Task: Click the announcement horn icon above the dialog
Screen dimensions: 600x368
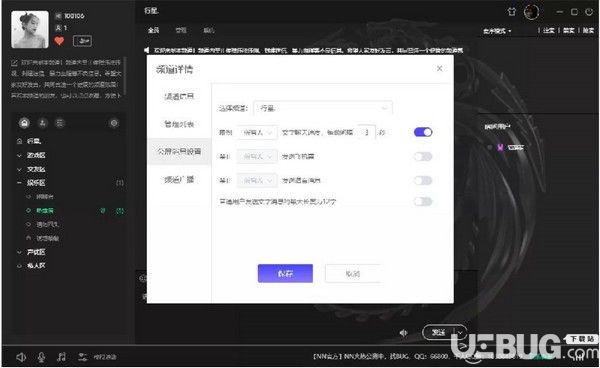Action: click(x=147, y=50)
